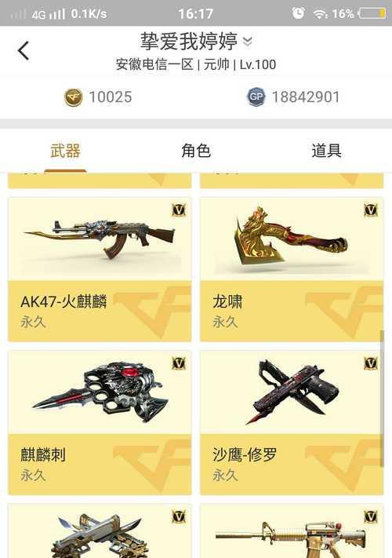392x558 pixels.
Task: Open the 龙啸 axe weapon image
Action: [289, 237]
